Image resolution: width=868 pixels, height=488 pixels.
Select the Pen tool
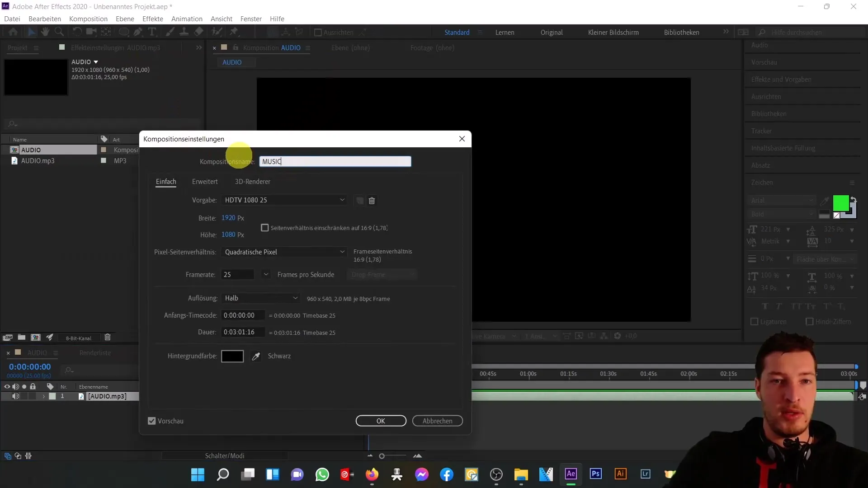(x=138, y=32)
